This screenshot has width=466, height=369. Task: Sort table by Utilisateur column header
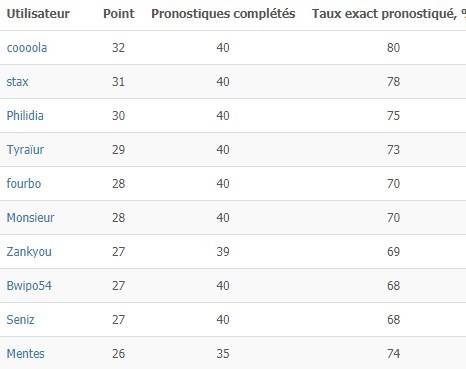click(x=38, y=14)
